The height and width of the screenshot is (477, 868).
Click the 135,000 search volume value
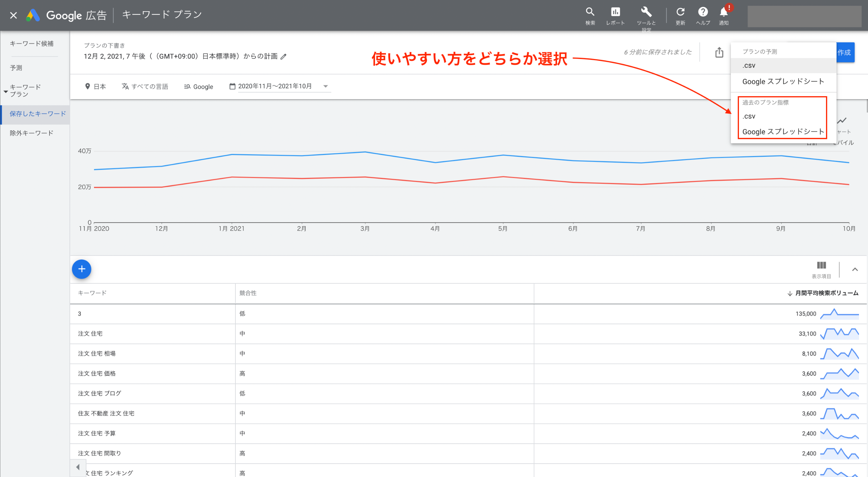(806, 314)
